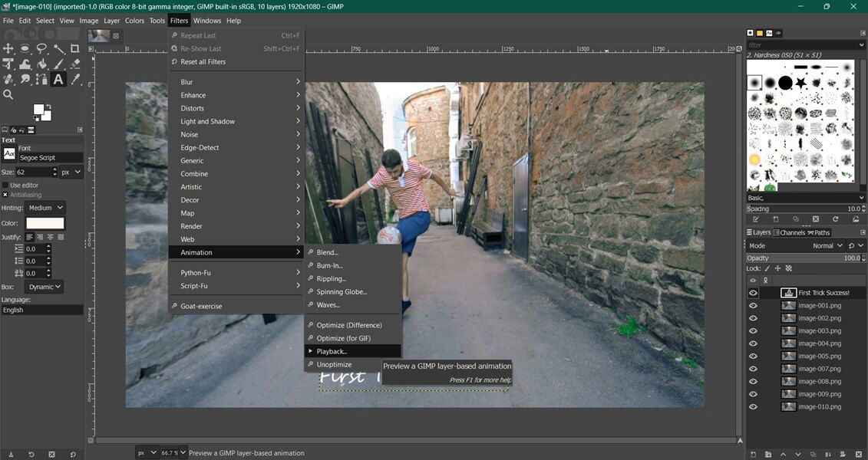Image resolution: width=868 pixels, height=460 pixels.
Task: Open the Hinting dropdown
Action: [x=44, y=207]
